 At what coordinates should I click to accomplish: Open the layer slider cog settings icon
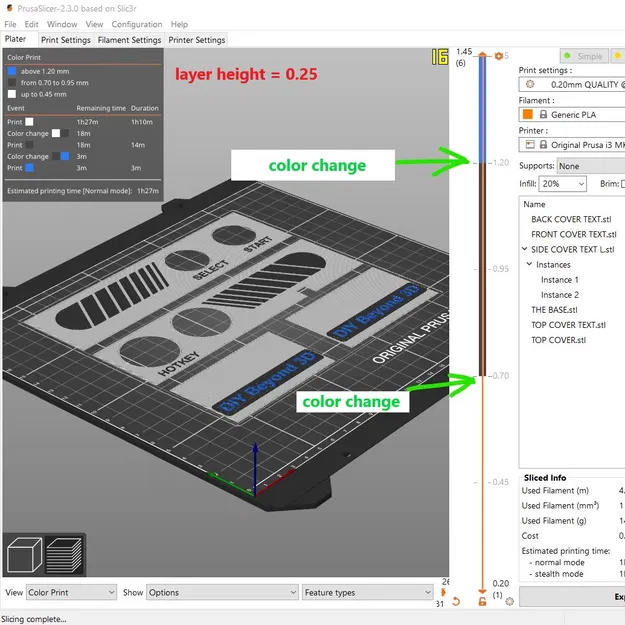click(509, 601)
